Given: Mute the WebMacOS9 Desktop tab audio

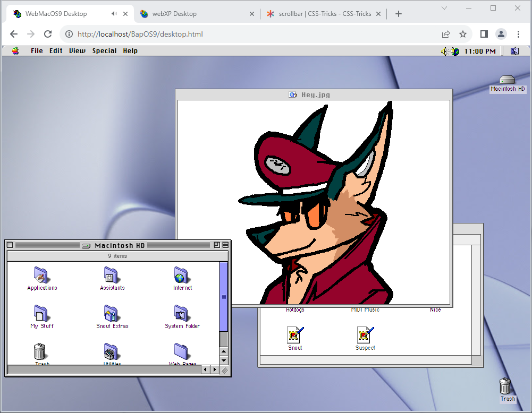Looking at the screenshot, I should 114,14.
